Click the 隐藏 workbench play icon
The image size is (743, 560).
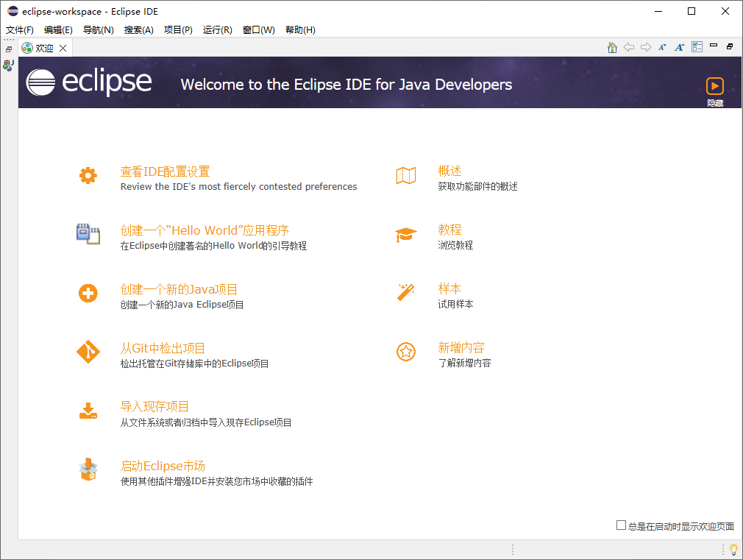click(x=714, y=86)
